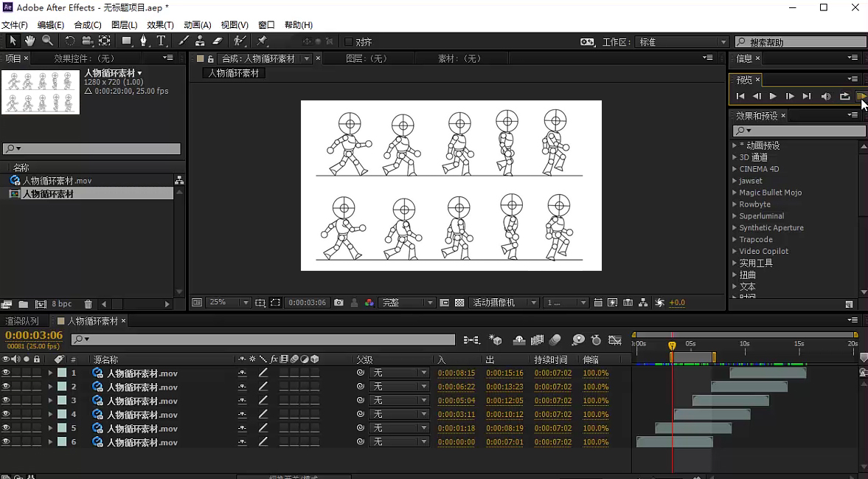The width and height of the screenshot is (868, 479).
Task: Open the Graph Editor in timeline
Action: [x=615, y=340]
